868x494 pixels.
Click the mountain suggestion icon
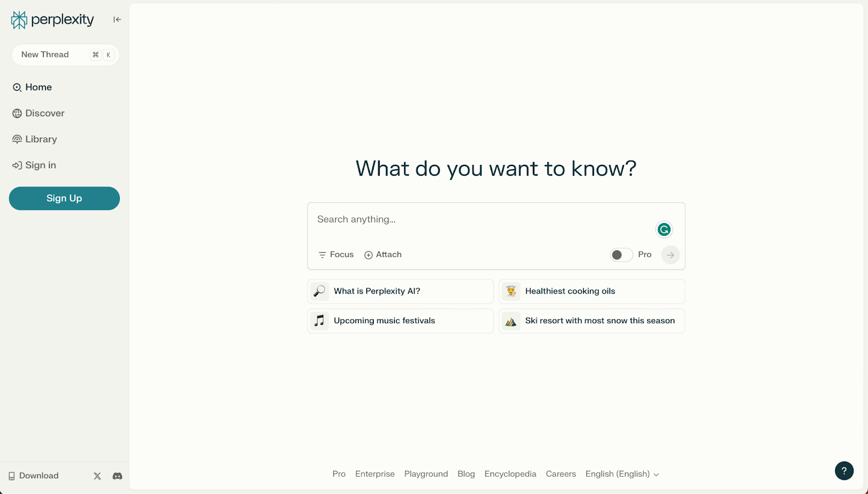[511, 321]
